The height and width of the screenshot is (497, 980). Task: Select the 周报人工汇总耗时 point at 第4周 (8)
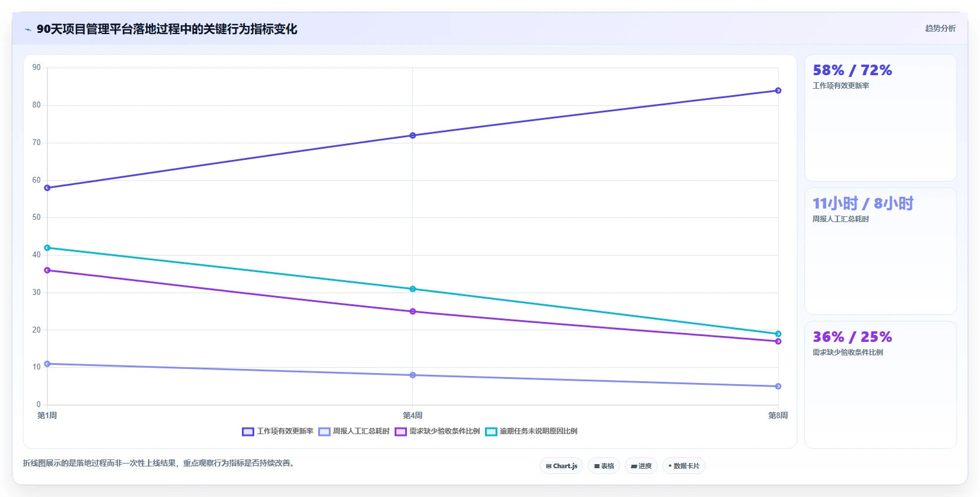point(413,375)
